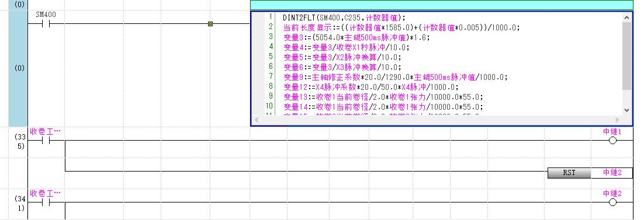This screenshot has height=220, width=644.
Task: Select the step label (335) in the left margin
Action: pos(20,141)
